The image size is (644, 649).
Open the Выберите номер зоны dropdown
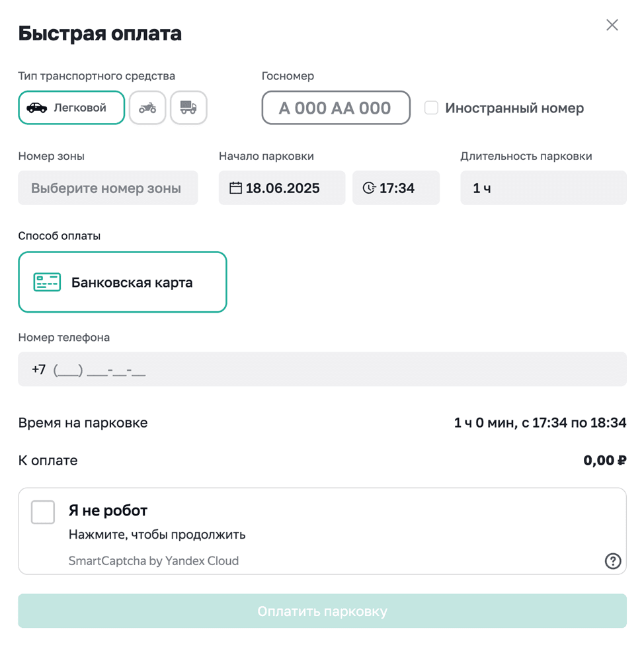pyautogui.click(x=108, y=188)
